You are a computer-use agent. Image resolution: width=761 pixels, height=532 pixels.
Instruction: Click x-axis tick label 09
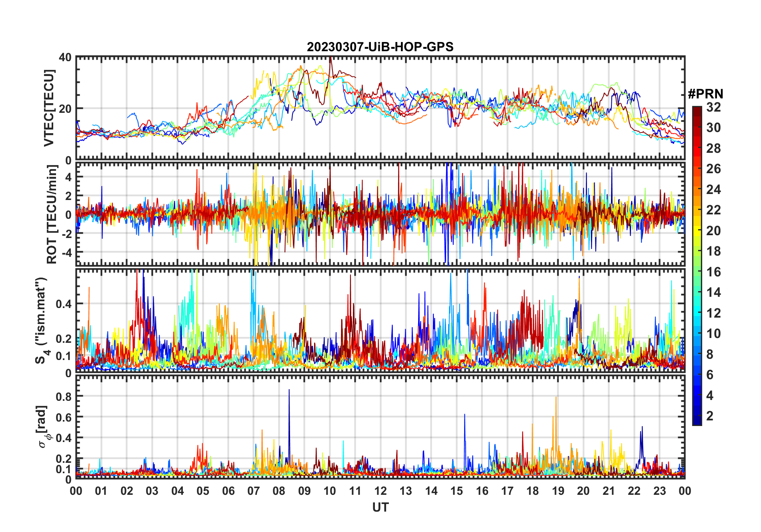304,491
